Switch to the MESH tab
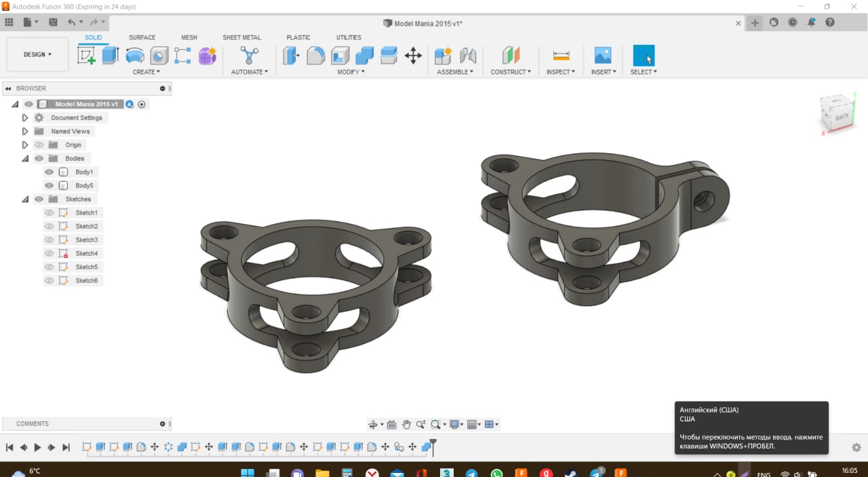This screenshot has height=477, width=868. [x=189, y=37]
